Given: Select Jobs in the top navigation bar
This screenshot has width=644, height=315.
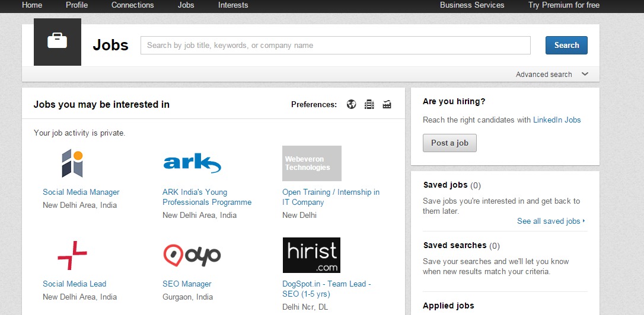Looking at the screenshot, I should pyautogui.click(x=186, y=5).
